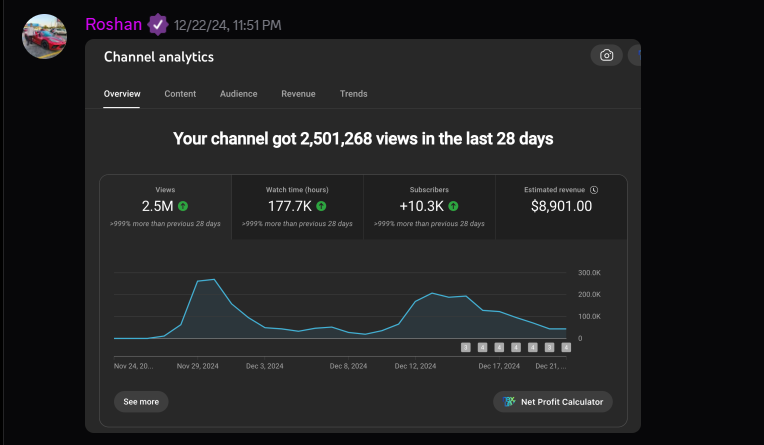This screenshot has width=764, height=445.
Task: Click the Nov 29, 2024 axis date
Action: [197, 366]
